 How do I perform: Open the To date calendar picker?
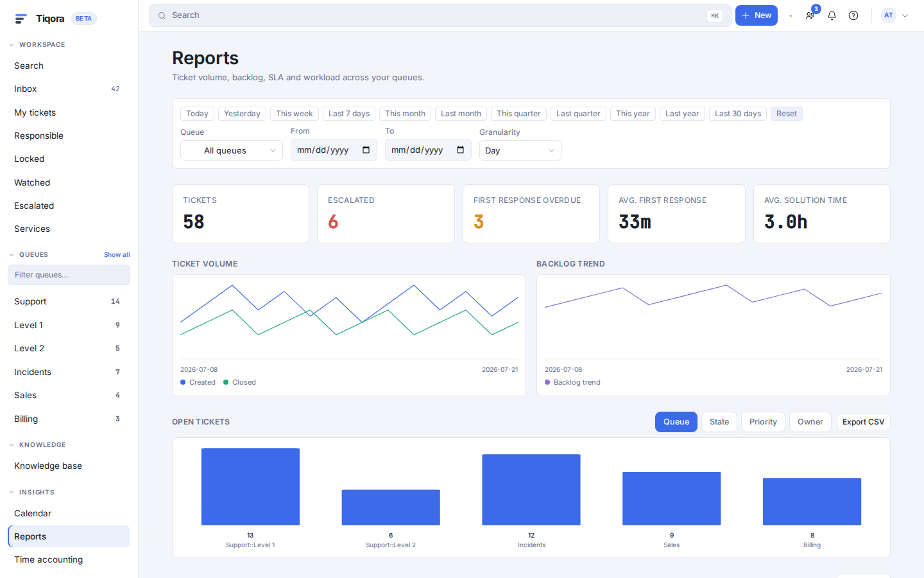point(460,150)
